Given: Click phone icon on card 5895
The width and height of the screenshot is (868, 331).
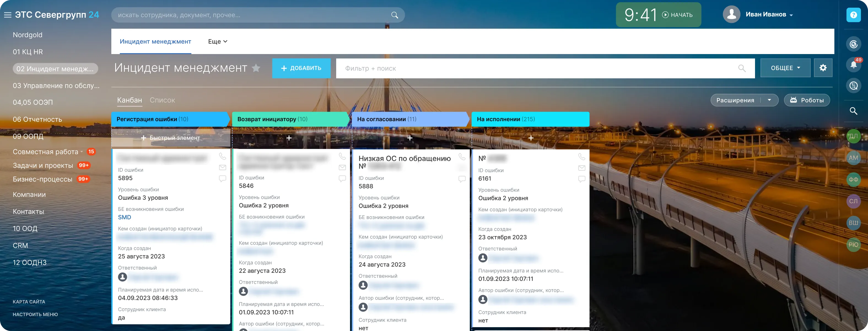Looking at the screenshot, I should coord(222,156).
